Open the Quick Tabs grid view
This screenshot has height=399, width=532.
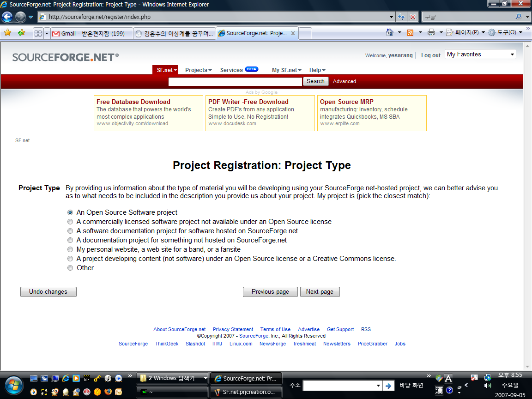tap(38, 33)
